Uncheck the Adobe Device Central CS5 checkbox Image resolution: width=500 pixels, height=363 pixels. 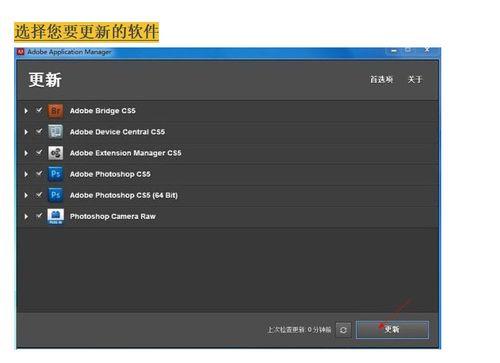pos(39,131)
